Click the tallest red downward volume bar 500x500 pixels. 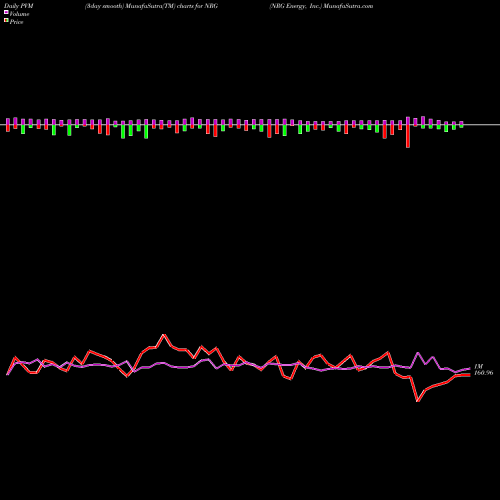408,136
